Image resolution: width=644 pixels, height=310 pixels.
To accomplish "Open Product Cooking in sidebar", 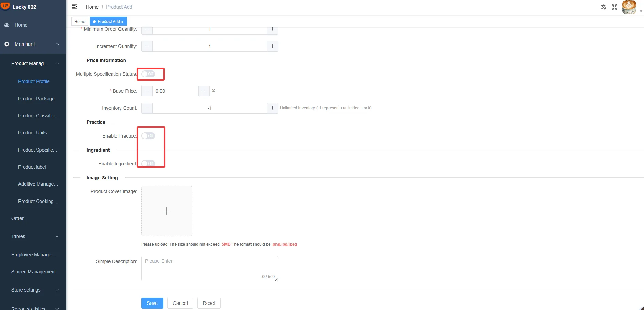I will 38,201.
